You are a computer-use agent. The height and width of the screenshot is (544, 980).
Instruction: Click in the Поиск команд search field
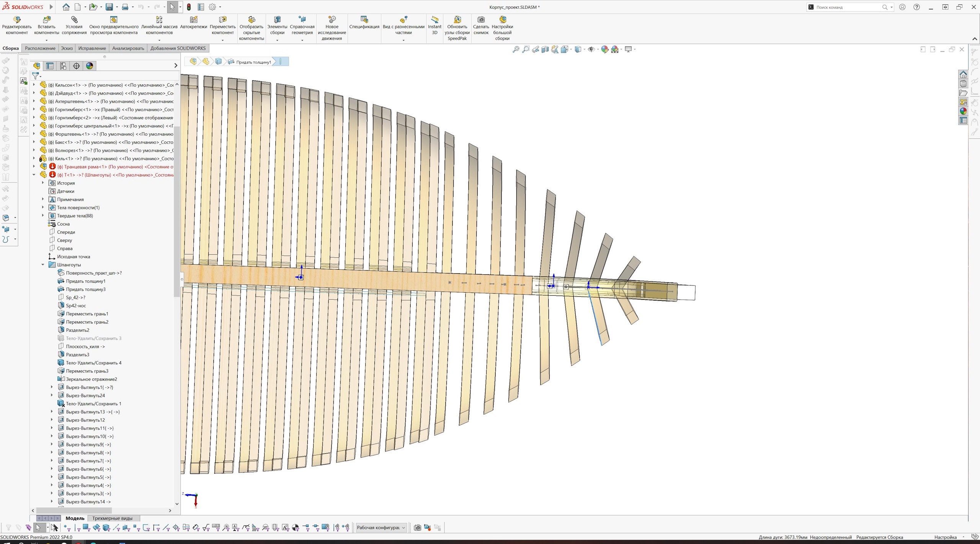click(x=846, y=7)
